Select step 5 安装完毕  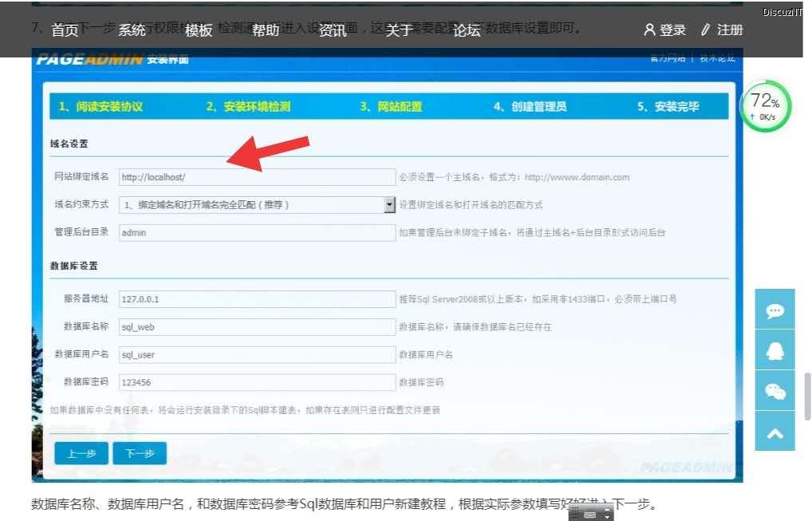click(x=668, y=107)
